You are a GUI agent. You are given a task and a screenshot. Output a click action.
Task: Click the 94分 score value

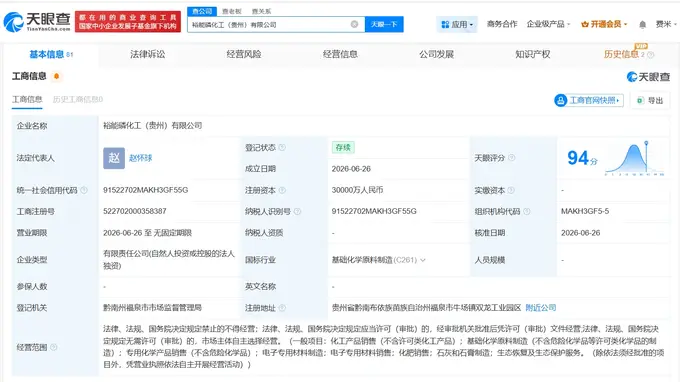[582, 158]
